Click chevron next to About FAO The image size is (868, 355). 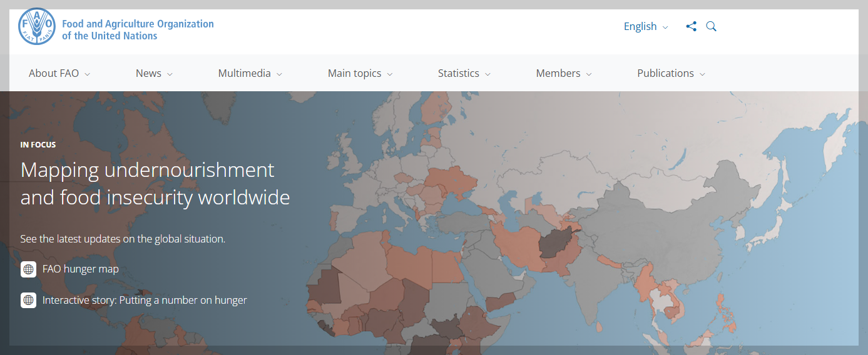pyautogui.click(x=88, y=74)
